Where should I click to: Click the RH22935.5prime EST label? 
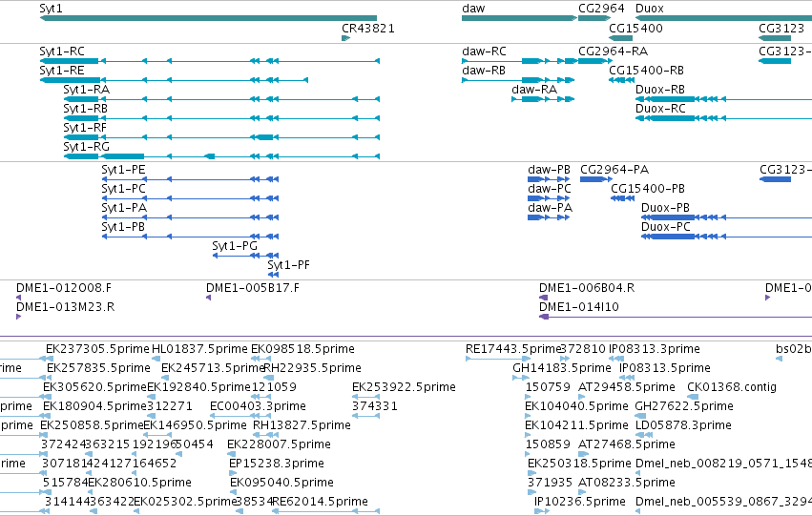(x=313, y=368)
